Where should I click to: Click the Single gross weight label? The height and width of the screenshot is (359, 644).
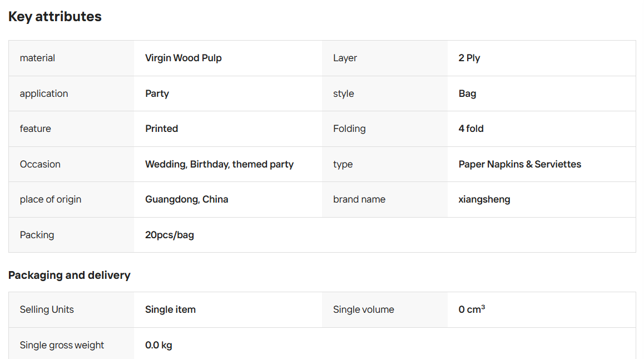click(x=62, y=345)
